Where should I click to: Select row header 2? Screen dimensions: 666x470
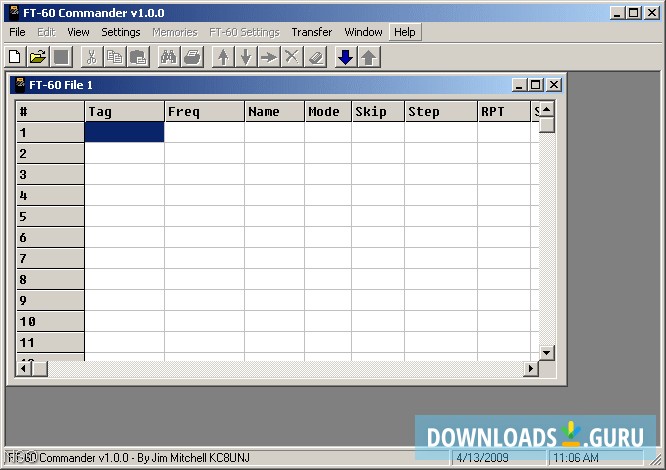pos(50,153)
